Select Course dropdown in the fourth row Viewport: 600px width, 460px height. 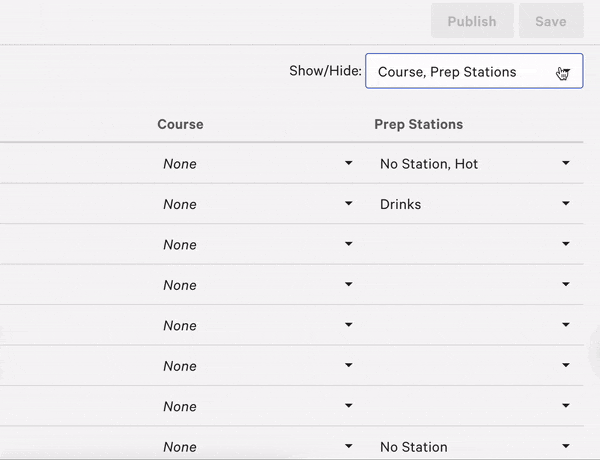click(x=258, y=285)
